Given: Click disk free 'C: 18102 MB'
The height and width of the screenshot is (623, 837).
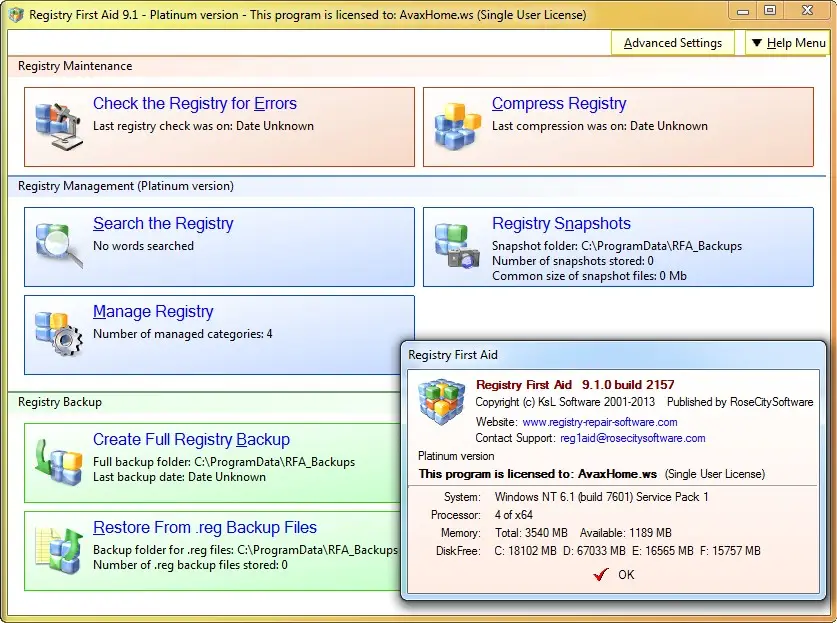Looking at the screenshot, I should click(525, 551).
